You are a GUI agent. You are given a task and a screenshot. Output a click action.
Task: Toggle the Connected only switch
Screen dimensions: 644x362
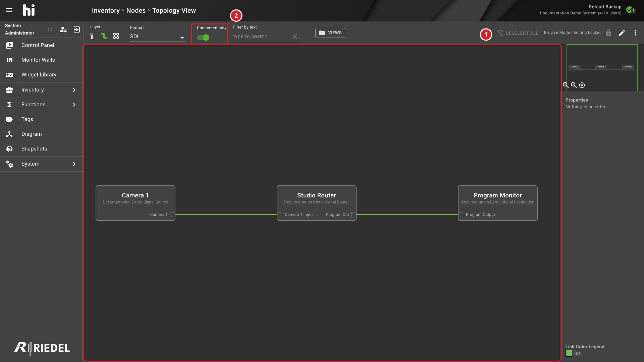click(203, 38)
